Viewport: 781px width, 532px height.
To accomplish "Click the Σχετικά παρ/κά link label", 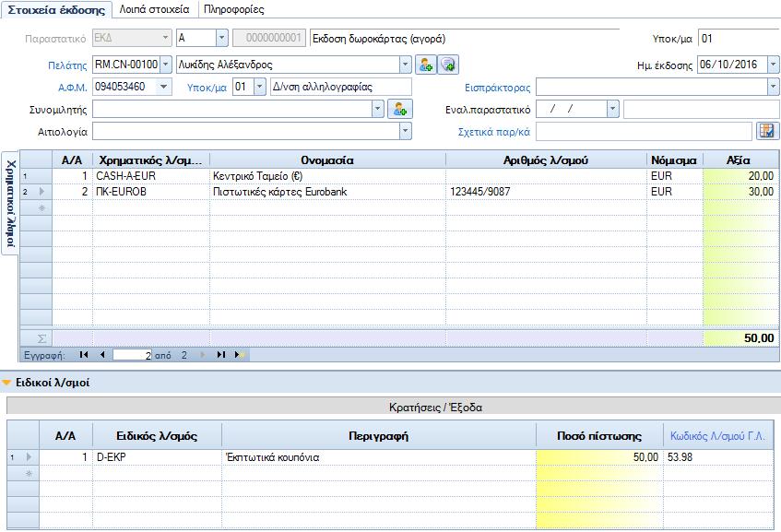I will click(x=494, y=132).
